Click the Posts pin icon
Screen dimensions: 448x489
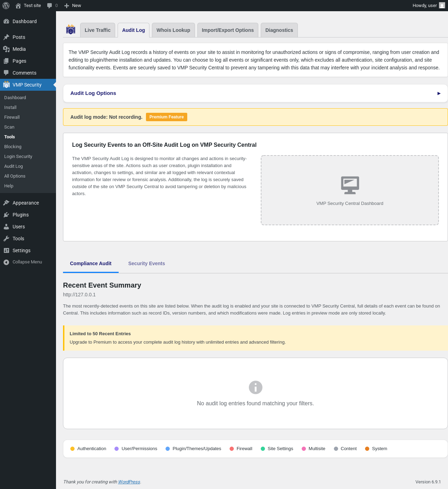coord(6,37)
